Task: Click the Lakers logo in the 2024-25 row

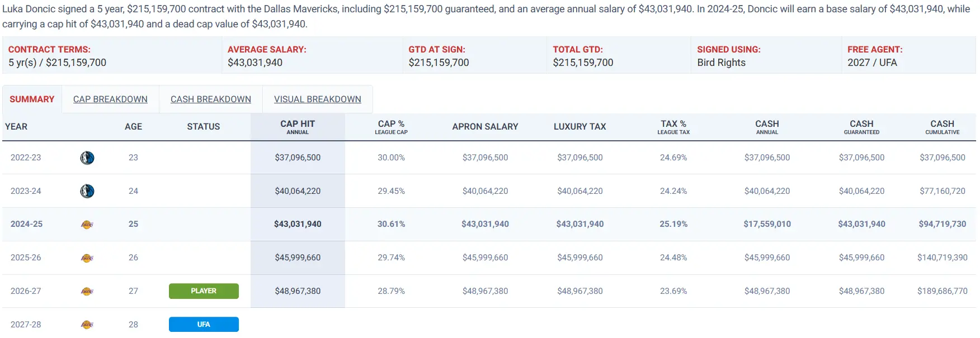Action: [87, 225]
